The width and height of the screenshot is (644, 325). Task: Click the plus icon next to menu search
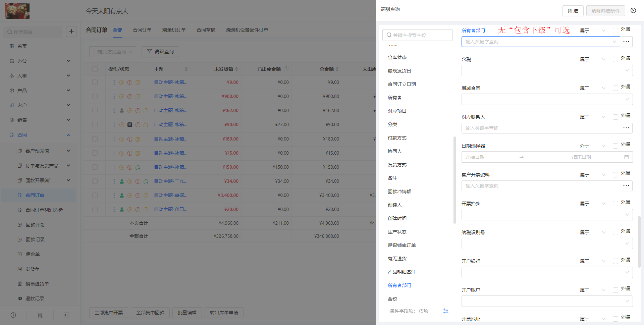point(71,32)
